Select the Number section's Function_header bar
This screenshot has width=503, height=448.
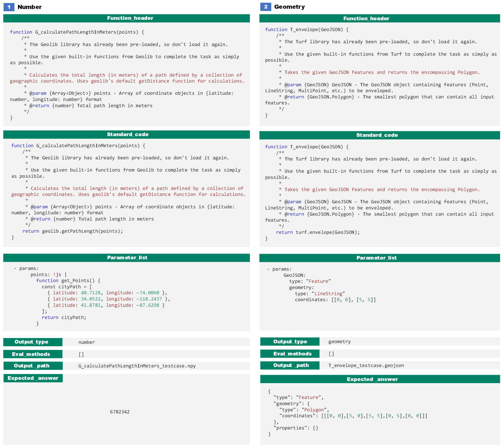[x=126, y=18]
